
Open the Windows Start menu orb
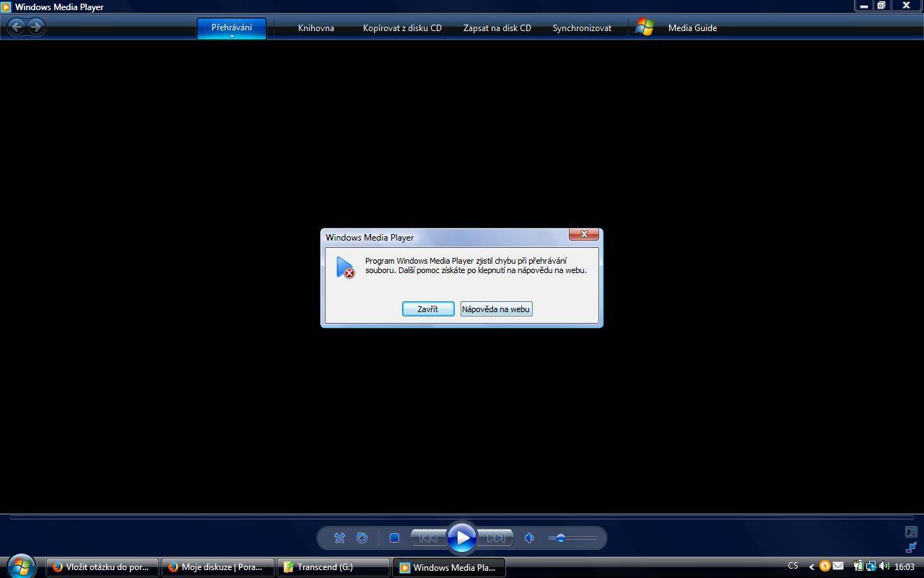click(21, 566)
